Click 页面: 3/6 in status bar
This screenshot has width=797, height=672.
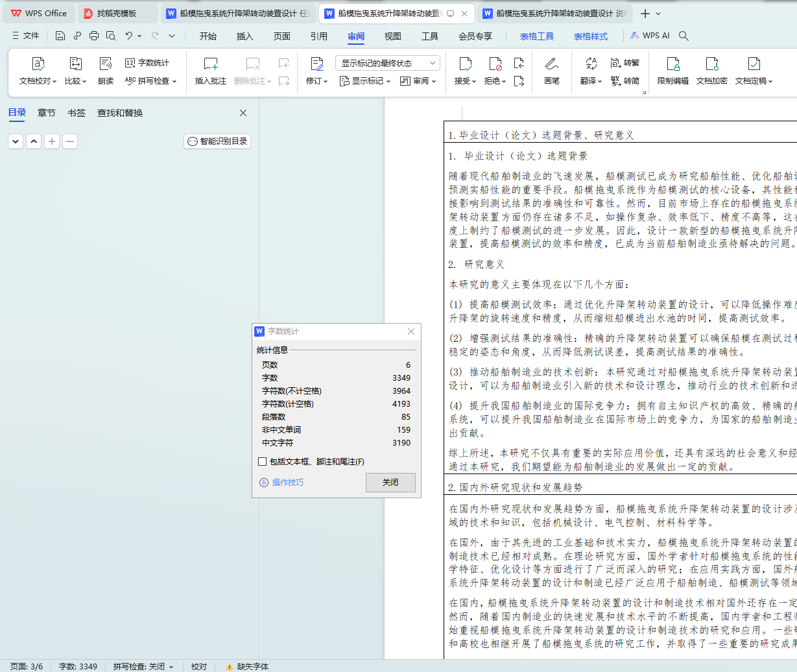[x=27, y=666]
